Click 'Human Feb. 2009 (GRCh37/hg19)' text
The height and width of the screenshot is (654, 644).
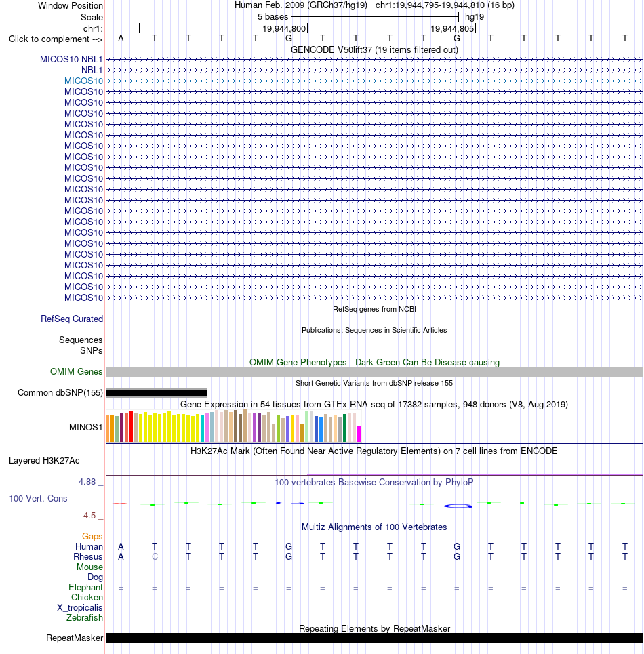click(x=301, y=5)
